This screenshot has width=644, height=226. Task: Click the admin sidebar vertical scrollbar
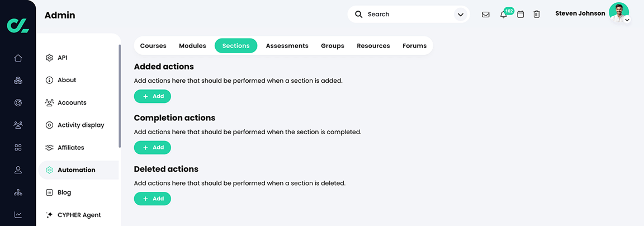pos(120,96)
